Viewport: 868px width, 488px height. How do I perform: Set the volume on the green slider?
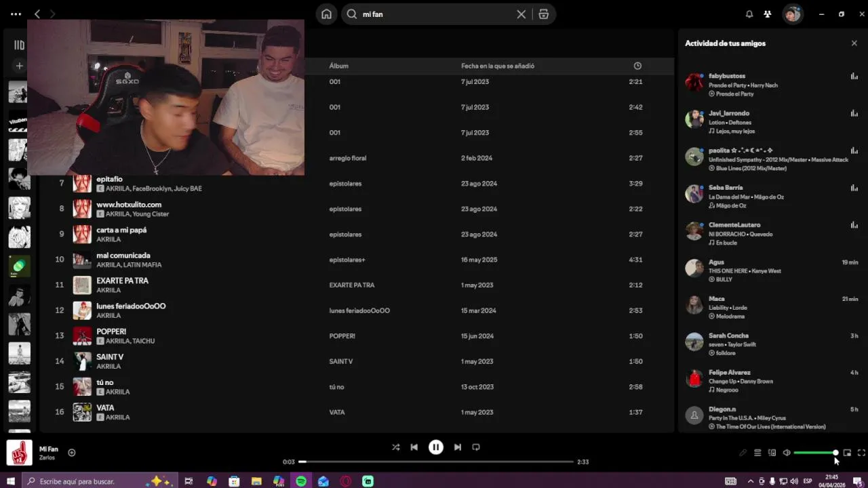(x=815, y=453)
